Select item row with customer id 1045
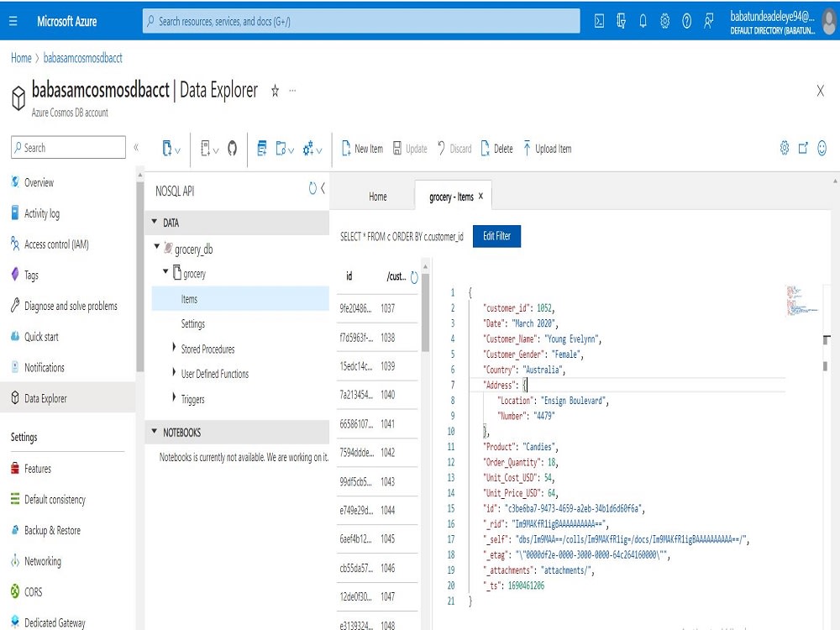 point(377,539)
